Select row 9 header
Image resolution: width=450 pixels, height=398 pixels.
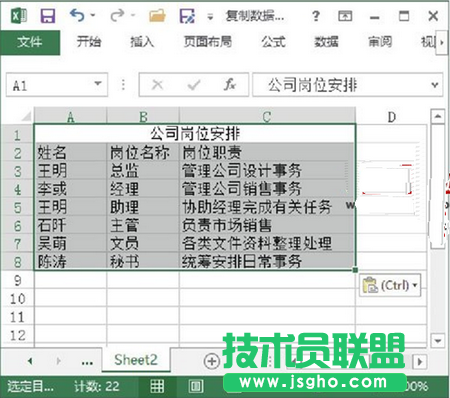(x=17, y=280)
